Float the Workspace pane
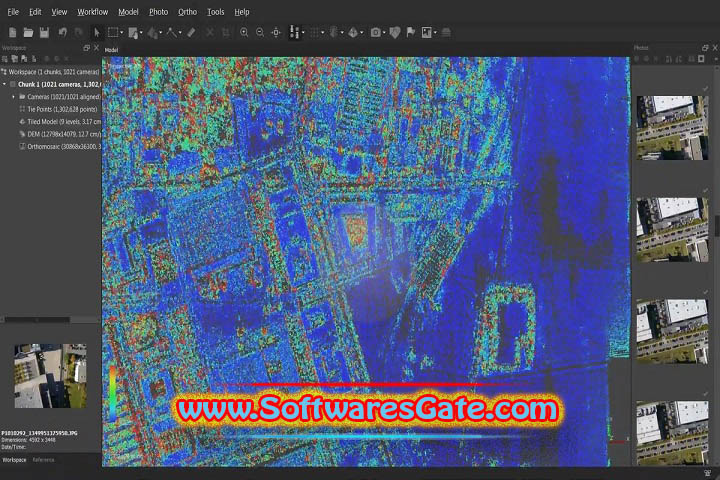This screenshot has height=480, width=720. tap(86, 48)
